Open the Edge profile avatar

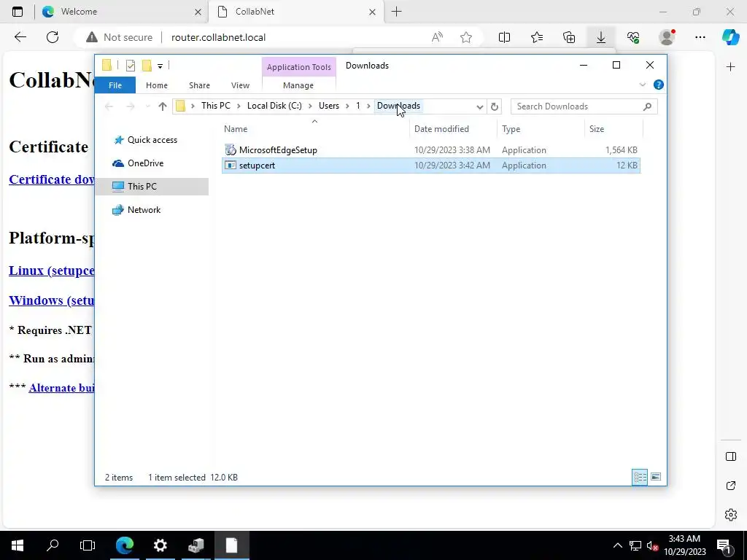[x=667, y=37]
